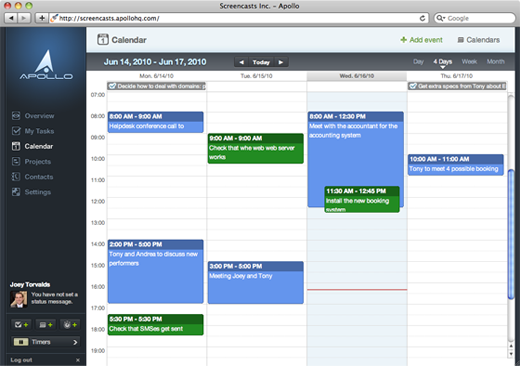The image size is (520, 366).
Task: Click the calendar vertical scrollbar thumb
Action: pos(511,234)
